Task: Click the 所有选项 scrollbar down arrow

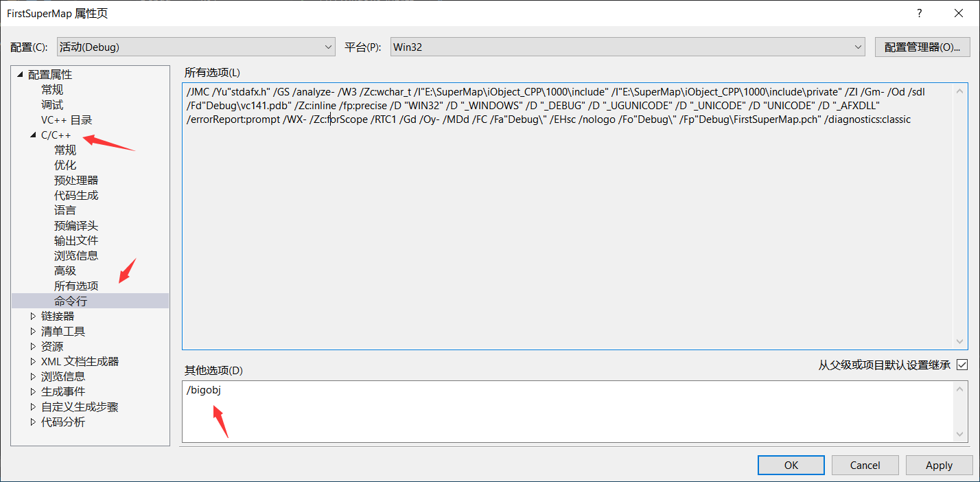Action: pos(960,341)
